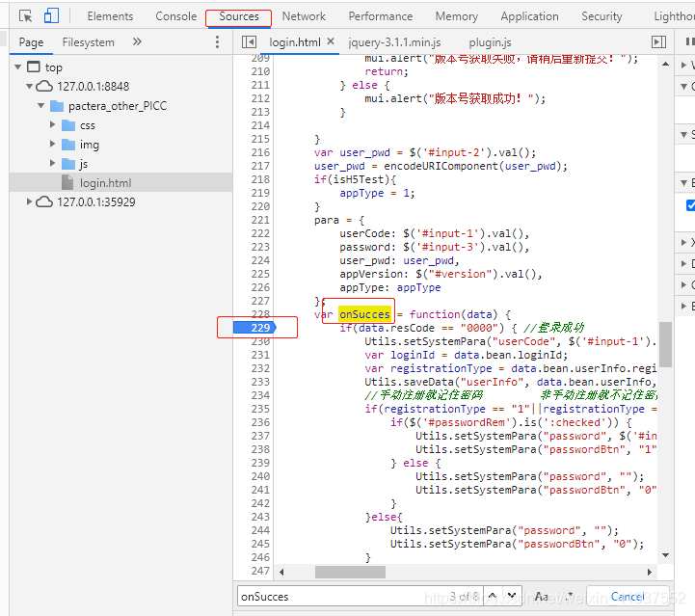Expand the css folder arrow
The height and width of the screenshot is (616, 695).
52,124
